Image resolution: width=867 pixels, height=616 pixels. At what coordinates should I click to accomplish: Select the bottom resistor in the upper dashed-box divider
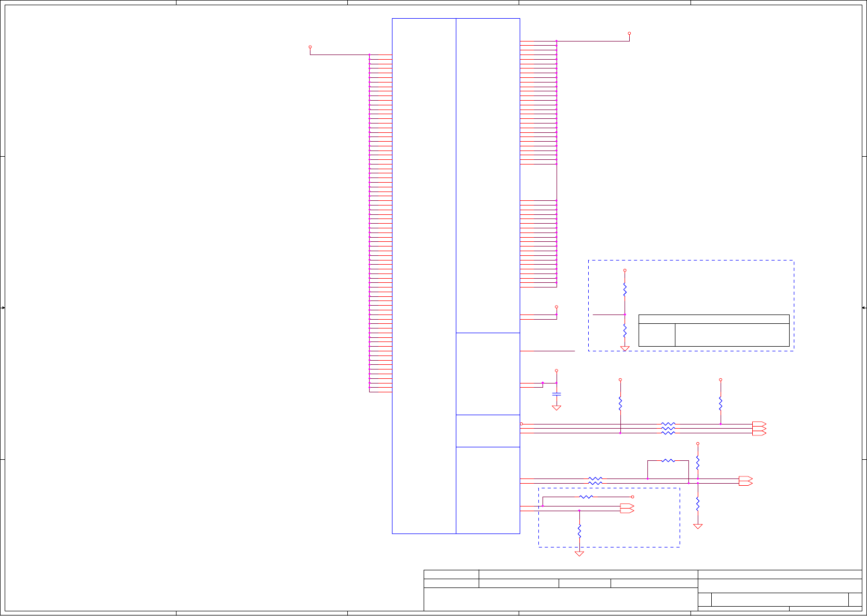625,331
